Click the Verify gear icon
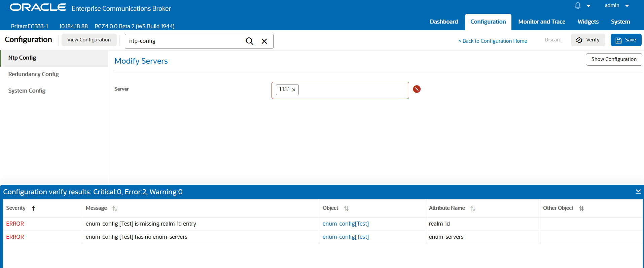This screenshot has height=268, width=644. (579, 40)
